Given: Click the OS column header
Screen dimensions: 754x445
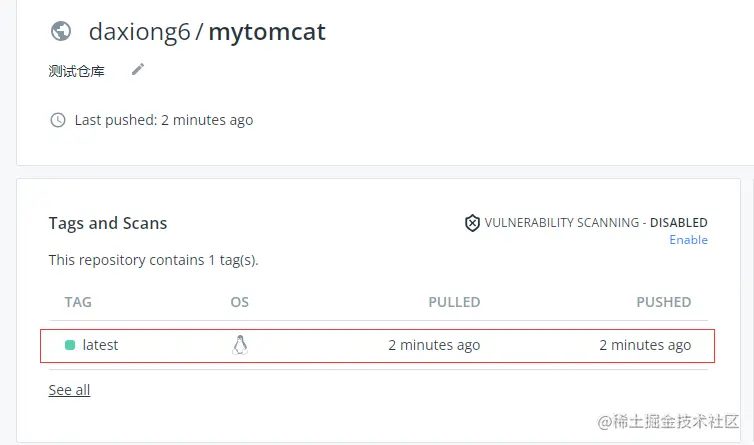Looking at the screenshot, I should coord(239,302).
